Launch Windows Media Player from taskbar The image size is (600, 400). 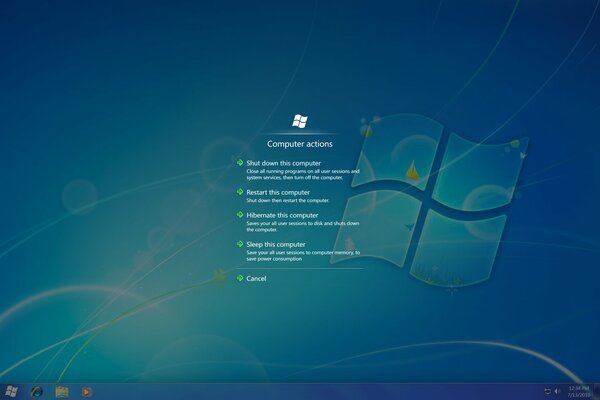click(87, 390)
